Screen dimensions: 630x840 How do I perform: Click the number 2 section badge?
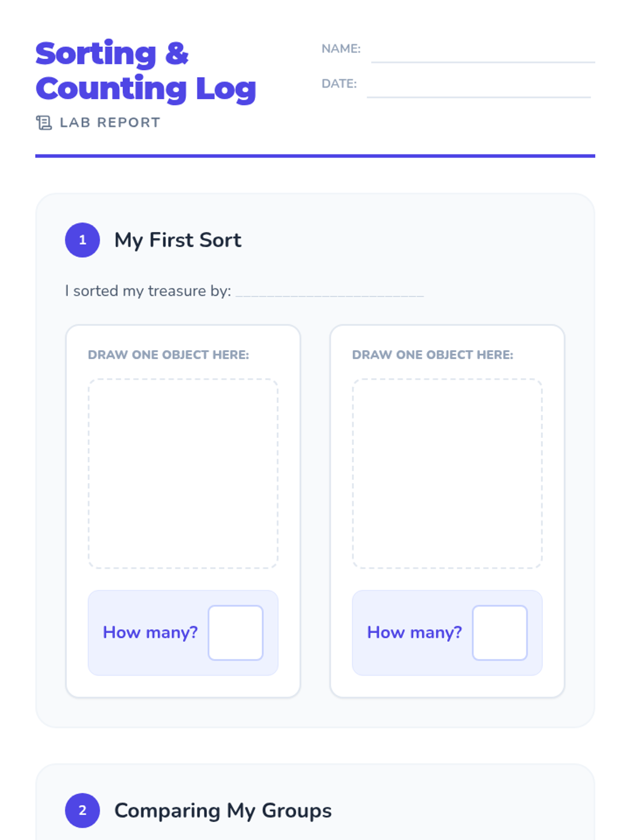tap(82, 810)
